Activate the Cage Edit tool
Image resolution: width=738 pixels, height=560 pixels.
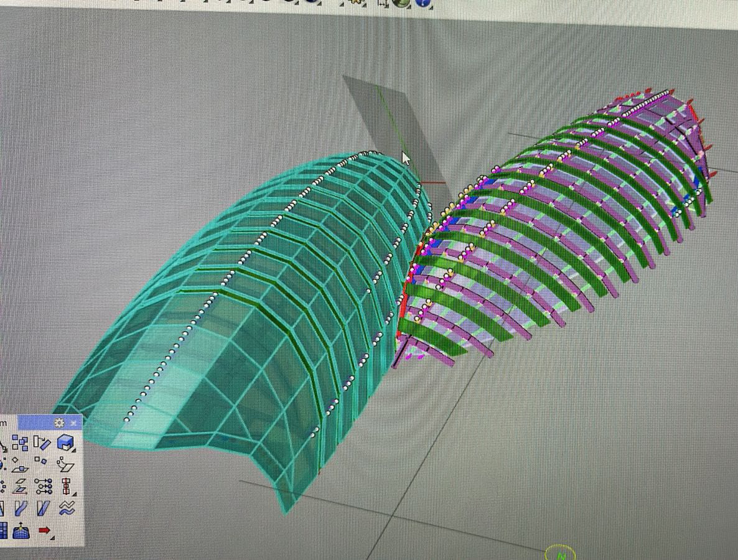(21, 531)
